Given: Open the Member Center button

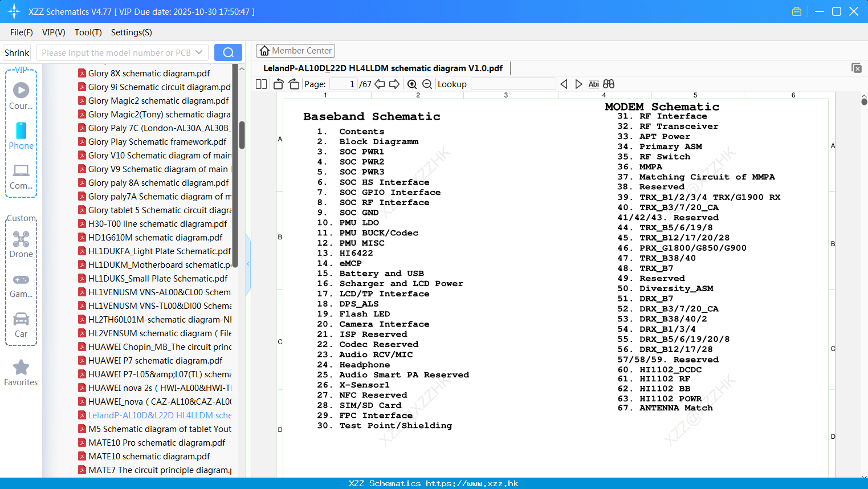Looking at the screenshot, I should click(295, 51).
